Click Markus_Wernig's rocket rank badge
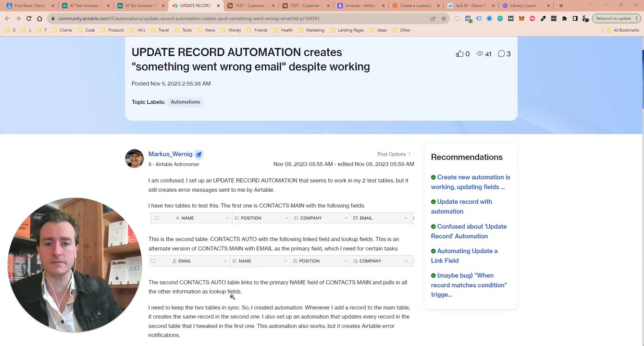Image resolution: width=644 pixels, height=346 pixels. coord(198,154)
